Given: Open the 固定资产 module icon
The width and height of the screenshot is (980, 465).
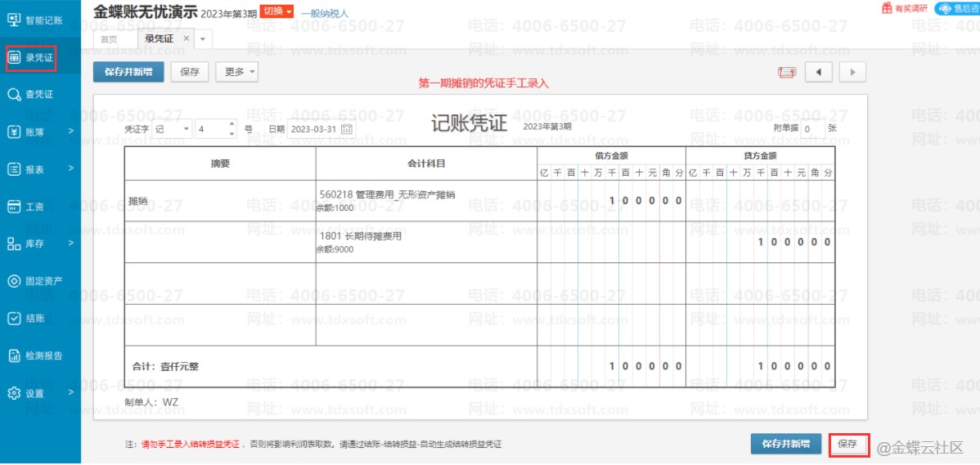Looking at the screenshot, I should (x=14, y=281).
